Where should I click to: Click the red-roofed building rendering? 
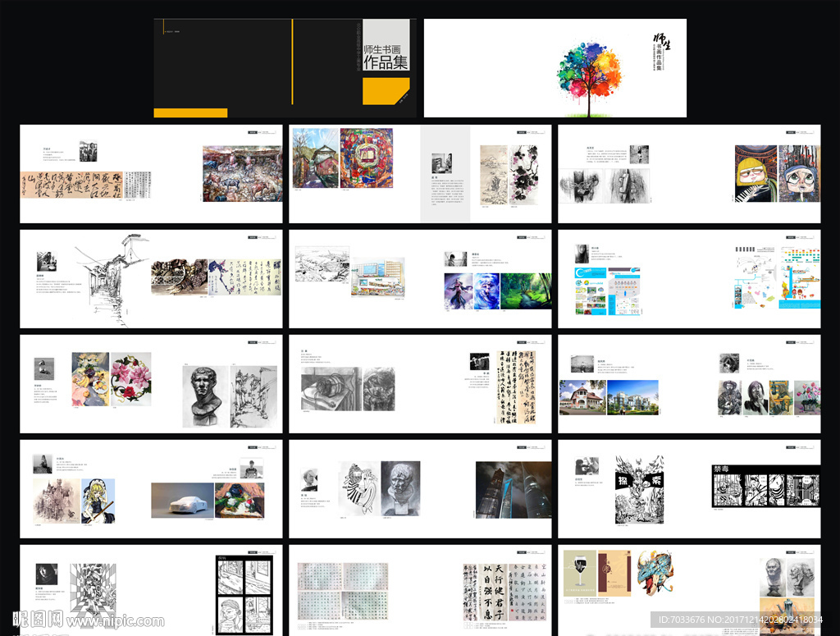coord(582,397)
